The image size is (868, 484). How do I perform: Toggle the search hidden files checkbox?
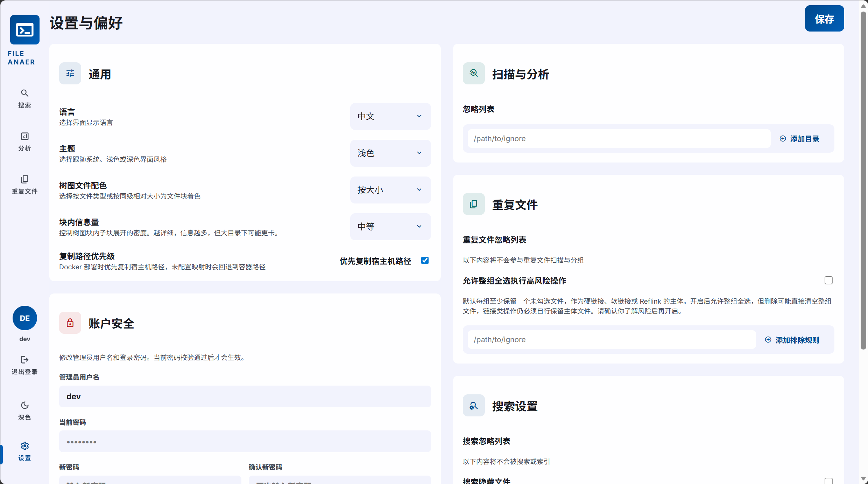pos(828,481)
